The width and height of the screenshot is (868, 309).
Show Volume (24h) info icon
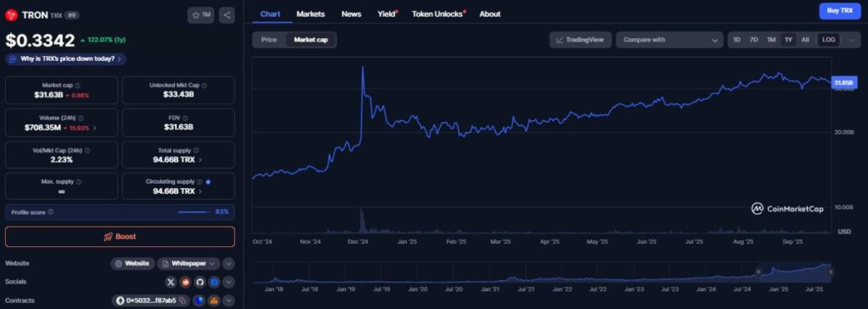click(81, 118)
